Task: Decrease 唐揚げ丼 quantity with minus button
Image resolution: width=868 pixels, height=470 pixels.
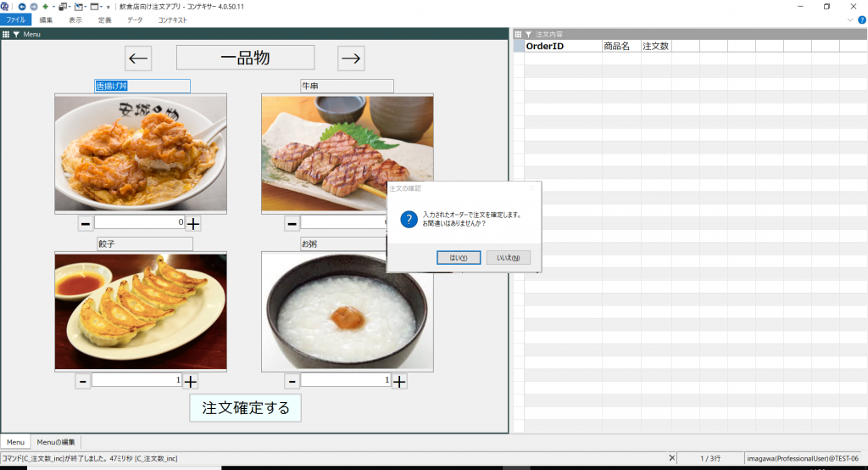Action: (x=86, y=223)
